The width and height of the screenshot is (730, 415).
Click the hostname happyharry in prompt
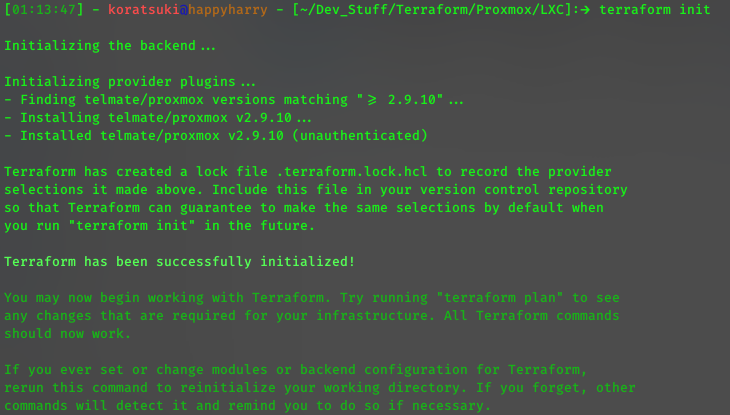228,9
